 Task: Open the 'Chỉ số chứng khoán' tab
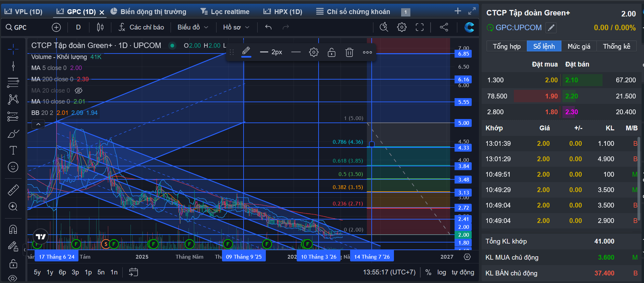[353, 12]
